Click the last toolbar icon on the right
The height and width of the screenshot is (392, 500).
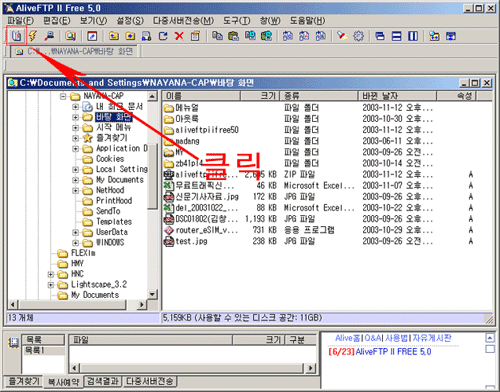click(451, 36)
